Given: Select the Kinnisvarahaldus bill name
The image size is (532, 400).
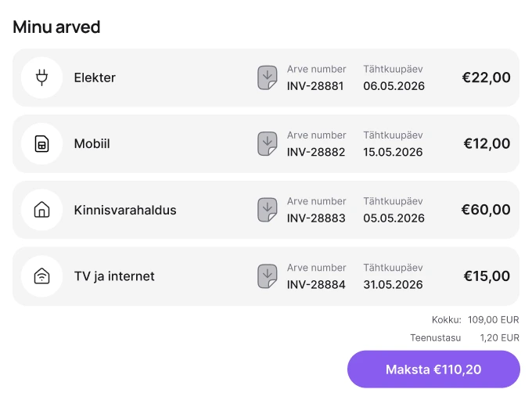Looking at the screenshot, I should (x=125, y=210).
